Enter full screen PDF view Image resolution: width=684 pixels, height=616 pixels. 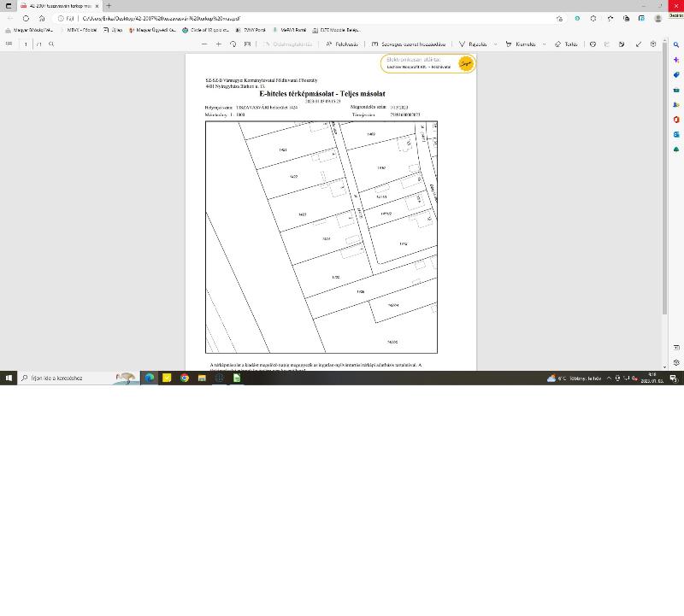click(639, 44)
